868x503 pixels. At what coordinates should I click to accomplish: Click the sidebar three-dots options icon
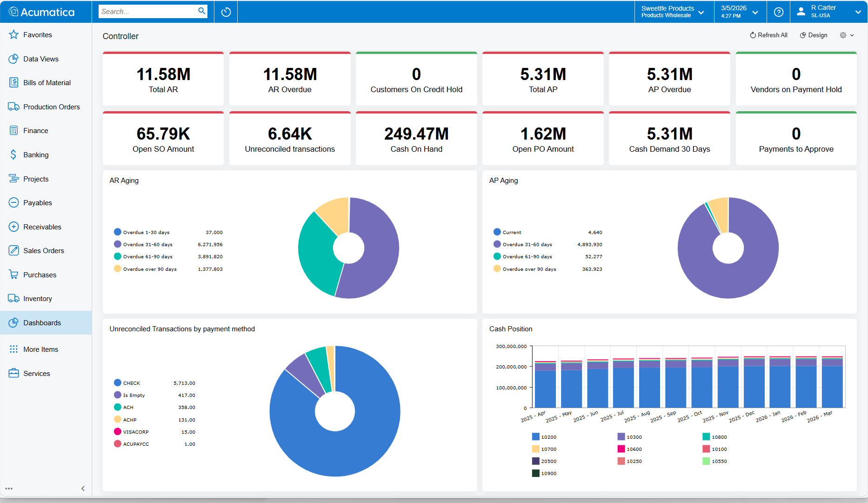[x=9, y=489]
